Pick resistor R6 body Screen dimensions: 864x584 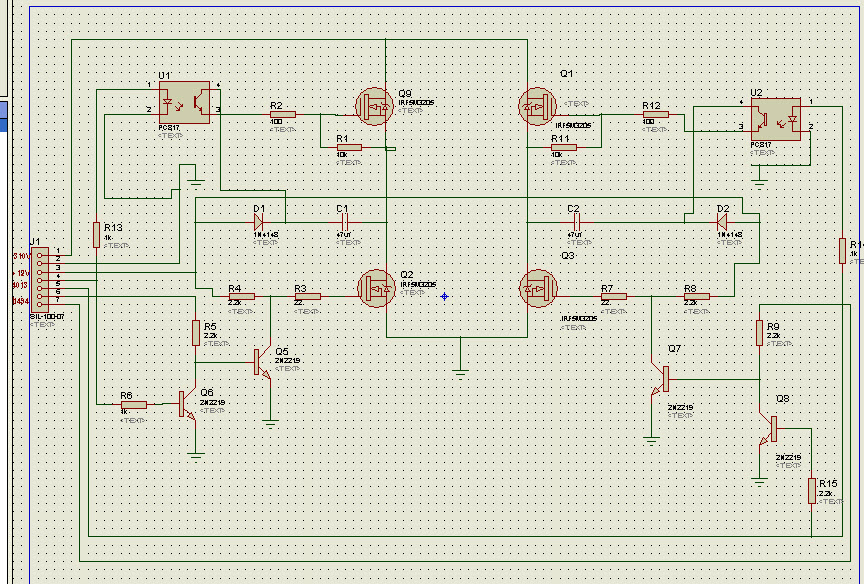[133, 405]
